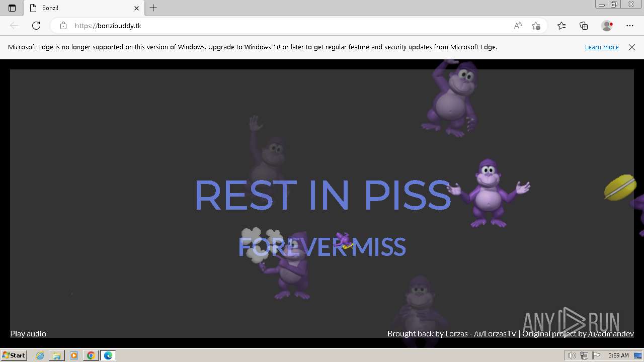Dismiss the Edge unsupported notification bar
The height and width of the screenshot is (362, 644).
(632, 47)
